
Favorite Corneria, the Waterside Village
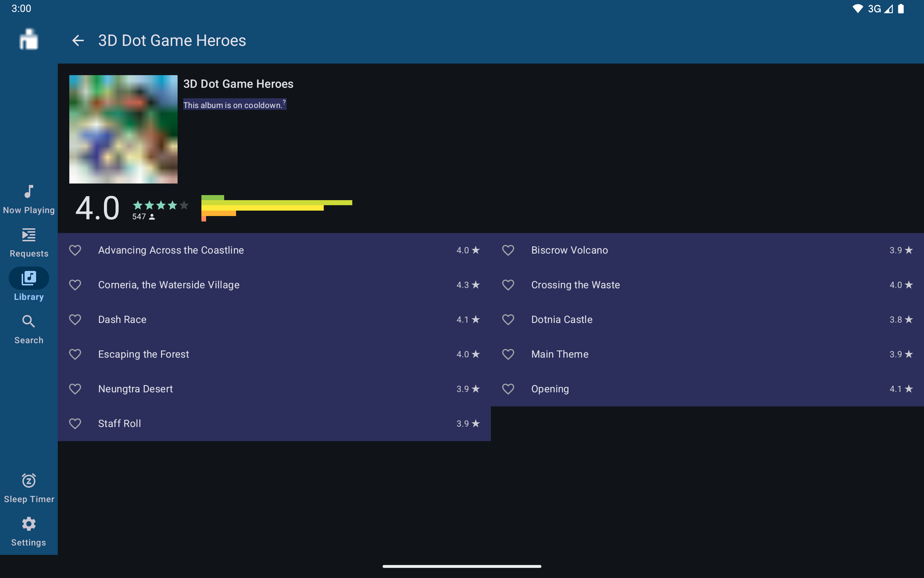click(75, 285)
